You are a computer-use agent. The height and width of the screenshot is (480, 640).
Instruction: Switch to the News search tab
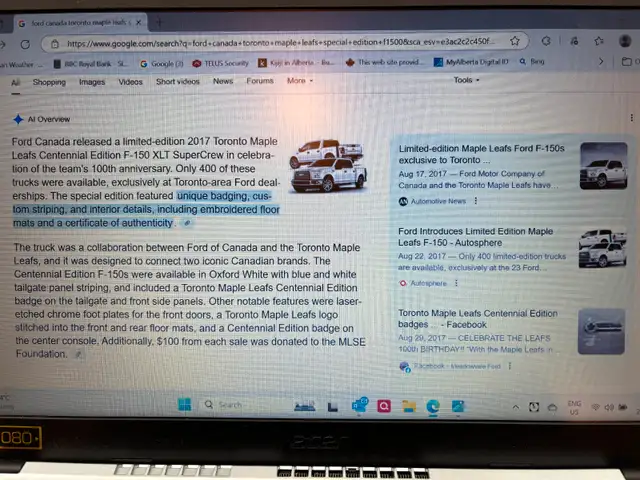223,81
